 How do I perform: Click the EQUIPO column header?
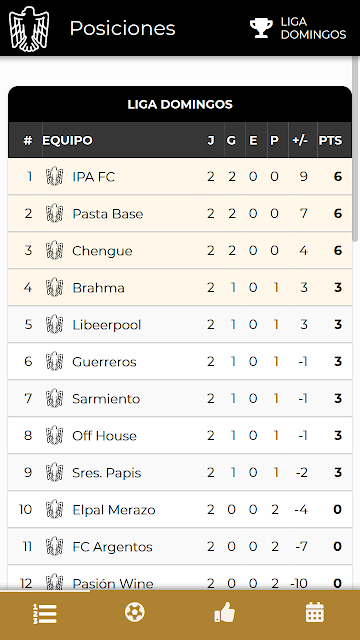coord(67,140)
